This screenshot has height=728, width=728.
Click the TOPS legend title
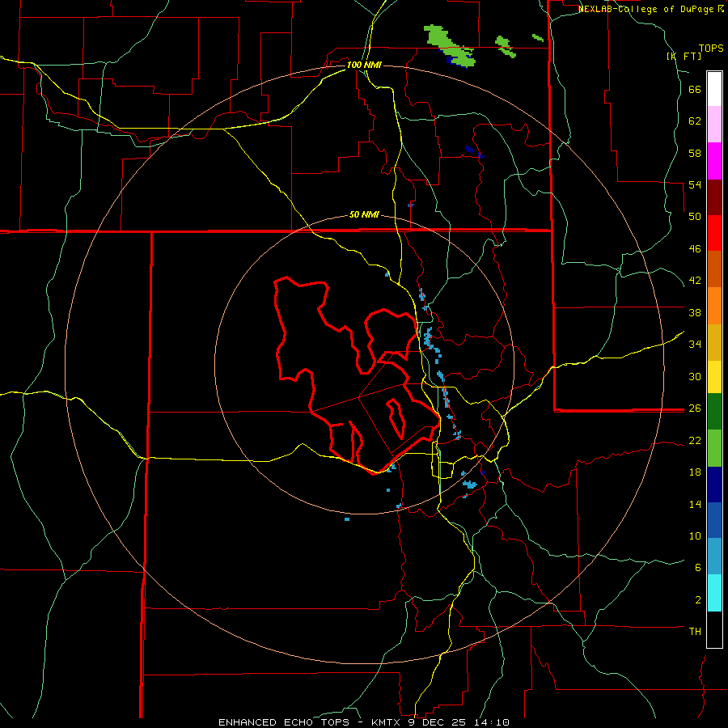click(x=711, y=49)
